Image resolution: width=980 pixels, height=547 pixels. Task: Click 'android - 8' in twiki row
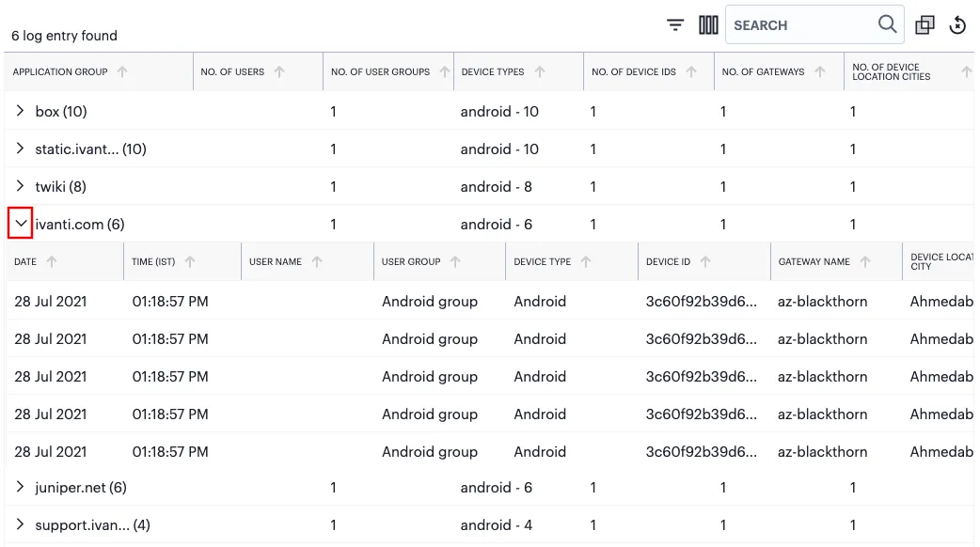coord(497,187)
